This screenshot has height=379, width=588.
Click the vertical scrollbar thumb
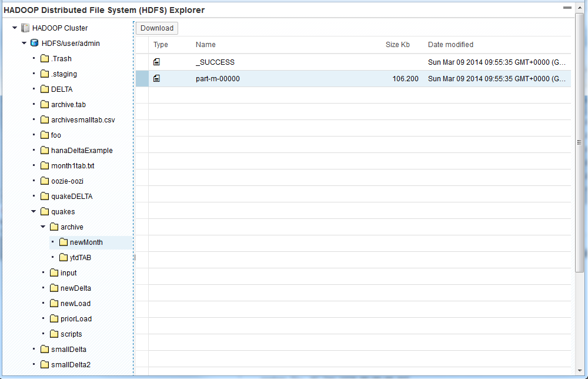pyautogui.click(x=579, y=142)
